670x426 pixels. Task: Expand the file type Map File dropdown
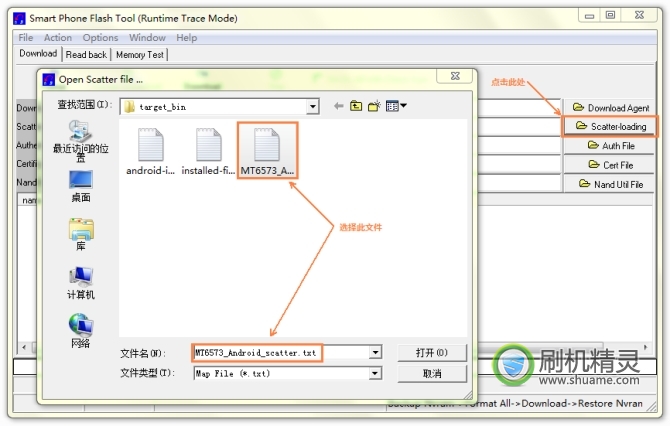375,373
